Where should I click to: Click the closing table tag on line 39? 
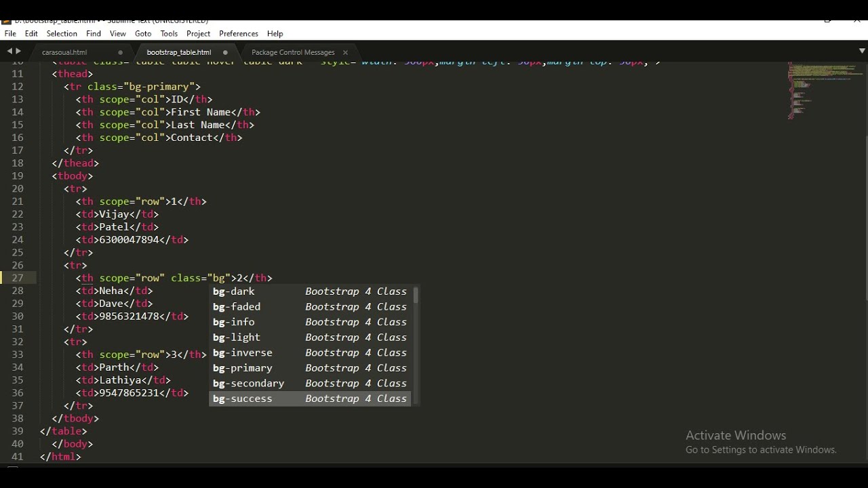pos(64,431)
